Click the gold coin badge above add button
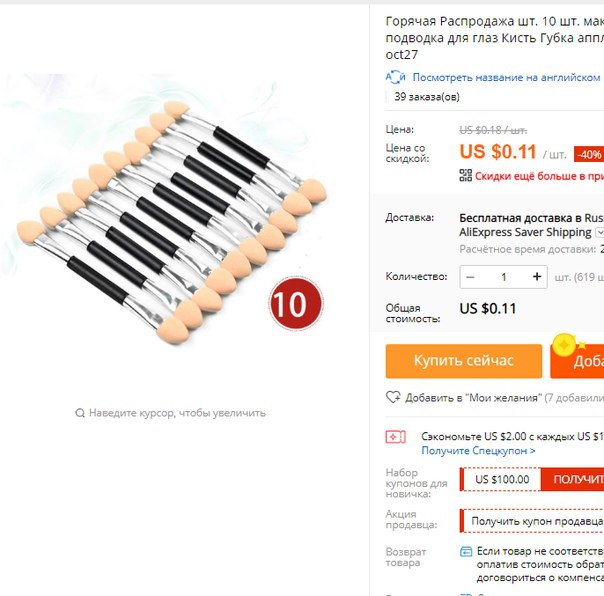604x596 pixels. (564, 345)
